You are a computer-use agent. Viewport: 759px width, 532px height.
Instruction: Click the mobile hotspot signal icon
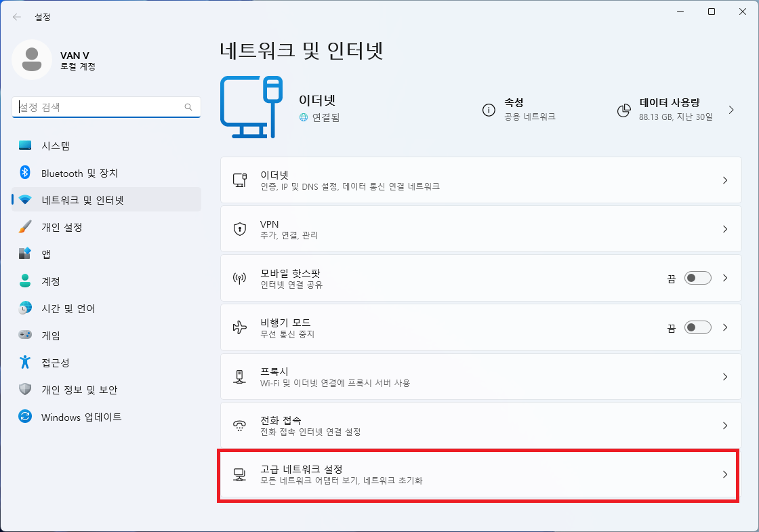coord(239,278)
